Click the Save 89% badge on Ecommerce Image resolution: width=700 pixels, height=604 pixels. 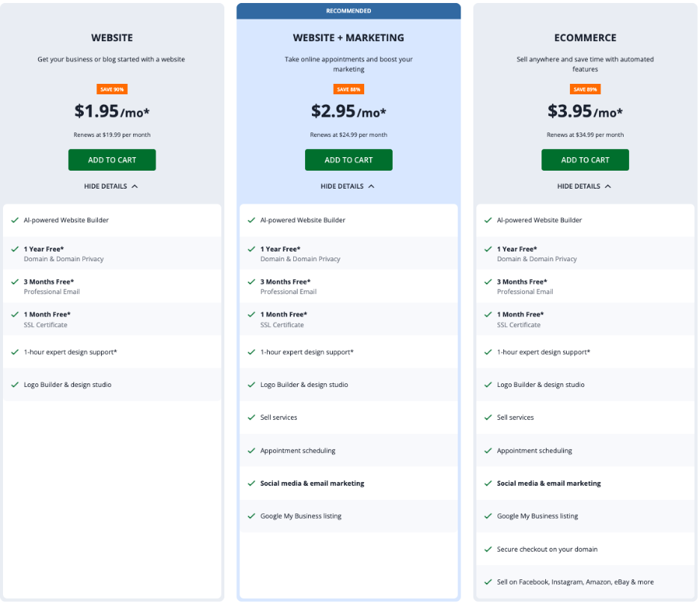coord(585,89)
